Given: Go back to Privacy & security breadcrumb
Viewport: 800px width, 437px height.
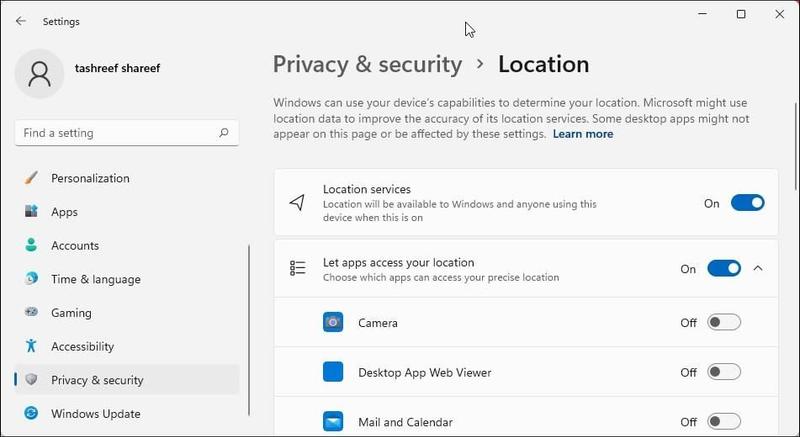Looking at the screenshot, I should tap(367, 65).
